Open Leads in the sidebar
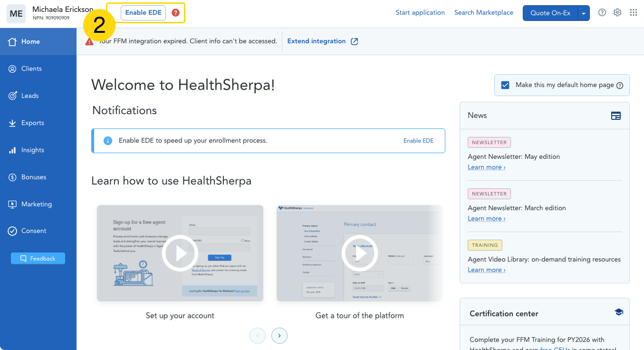Viewport: 644px width, 350px height. (x=38, y=96)
